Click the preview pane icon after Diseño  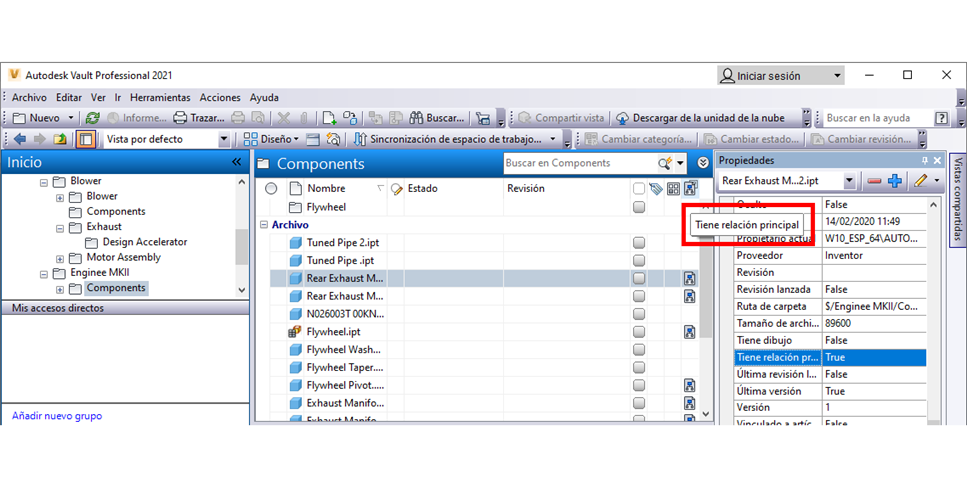[x=313, y=139]
